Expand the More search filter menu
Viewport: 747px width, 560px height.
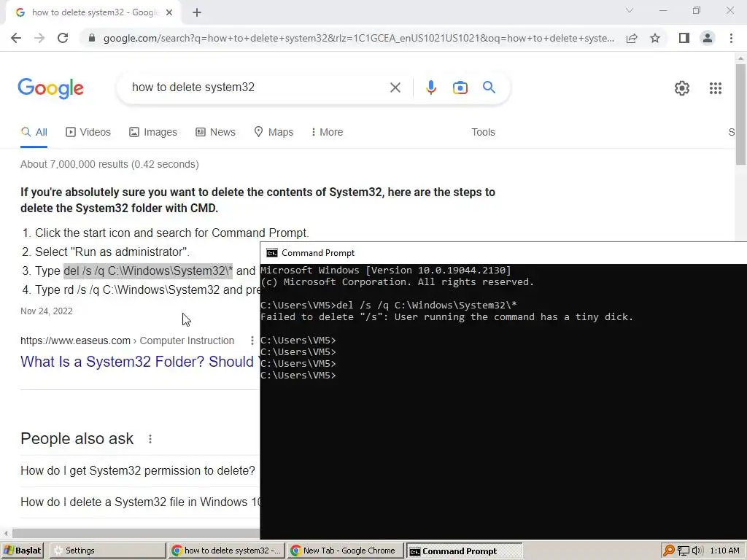pos(326,132)
